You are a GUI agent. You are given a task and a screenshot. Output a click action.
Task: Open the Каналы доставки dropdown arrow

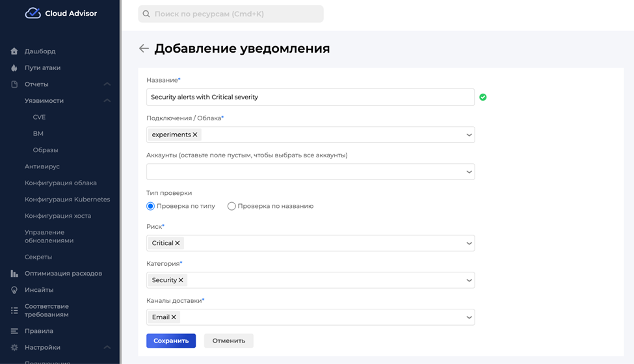click(469, 317)
